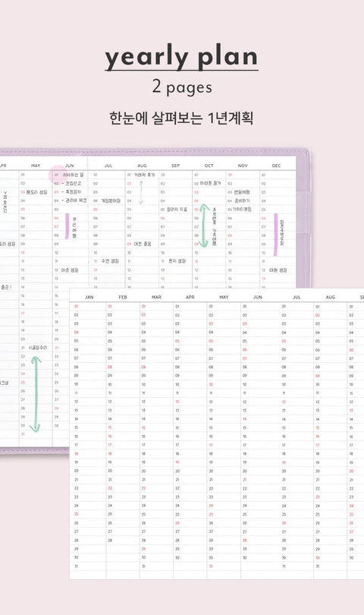This screenshot has height=615, width=364.
Task: Select FEB header on the blank front page
Action: 123,298
